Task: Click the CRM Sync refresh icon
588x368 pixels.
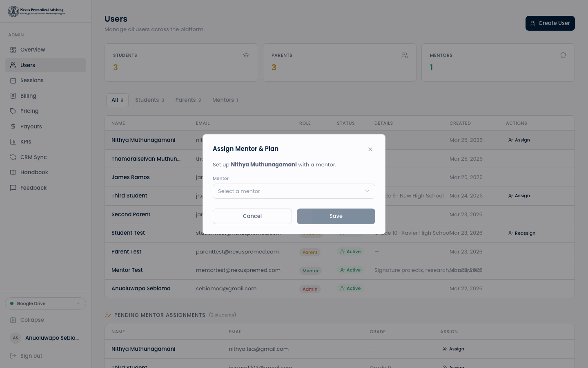Action: [13, 157]
